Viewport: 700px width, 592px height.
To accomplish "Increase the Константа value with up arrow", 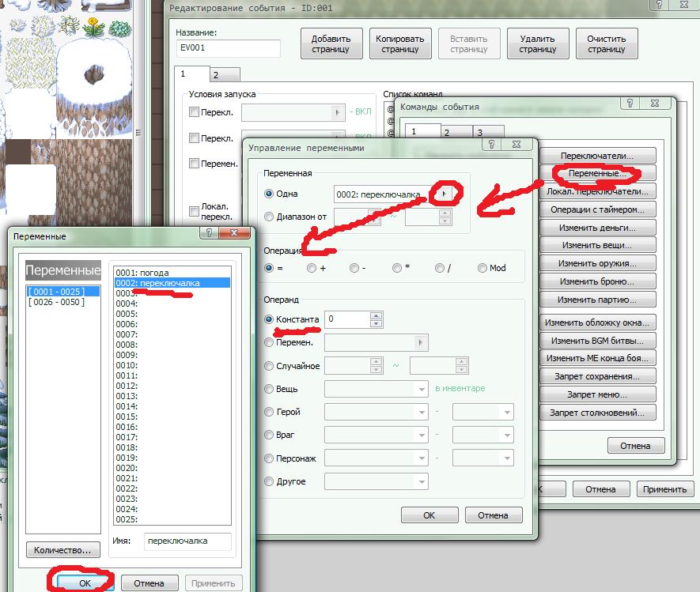I will click(376, 315).
